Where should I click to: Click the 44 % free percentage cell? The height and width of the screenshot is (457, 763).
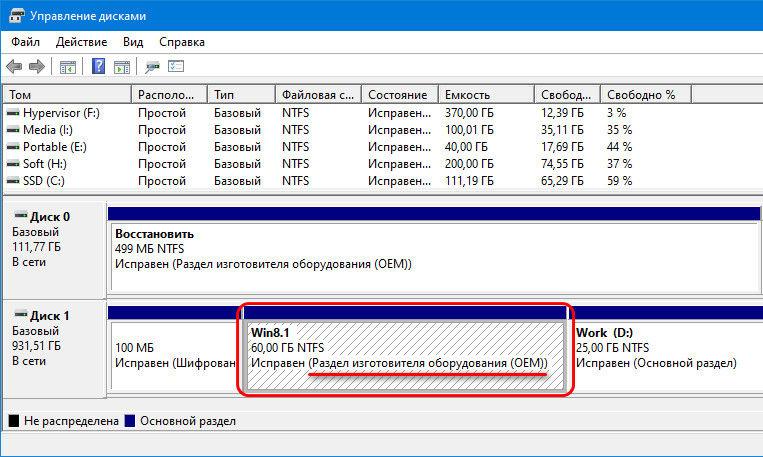[619, 147]
